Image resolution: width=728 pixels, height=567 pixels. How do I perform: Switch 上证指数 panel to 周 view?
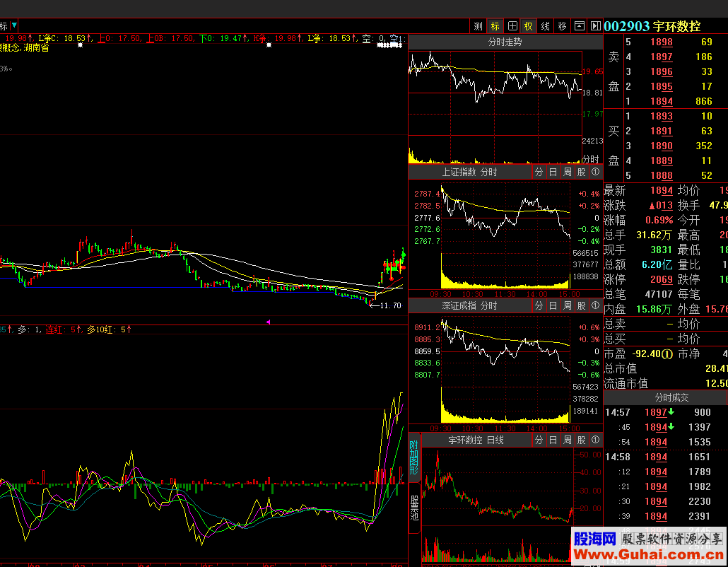click(568, 173)
